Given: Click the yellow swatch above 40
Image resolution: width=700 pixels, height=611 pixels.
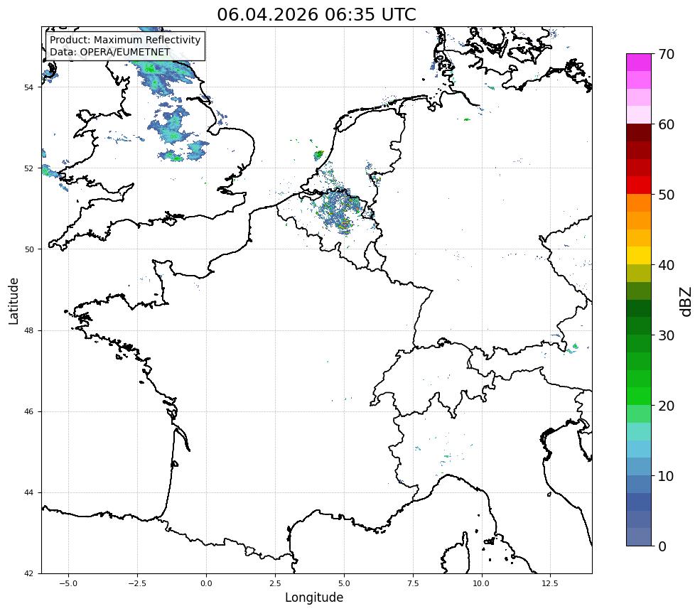Looking at the screenshot, I should (639, 256).
